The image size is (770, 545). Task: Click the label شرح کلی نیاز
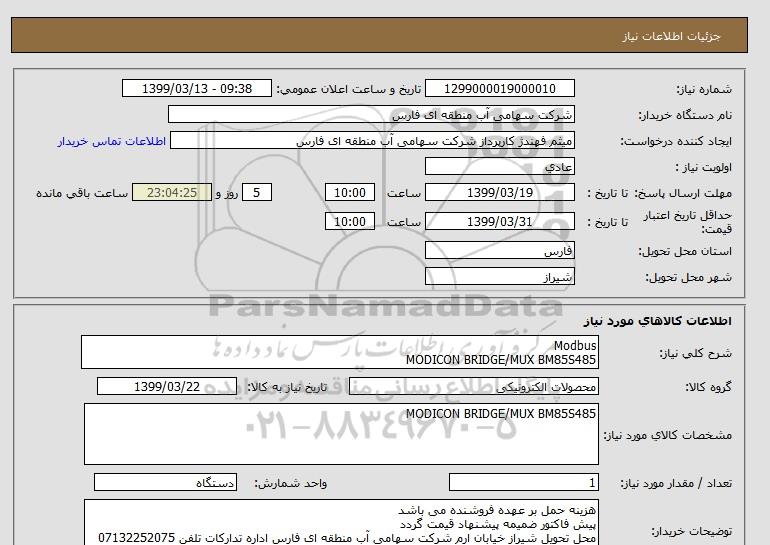[x=695, y=353]
